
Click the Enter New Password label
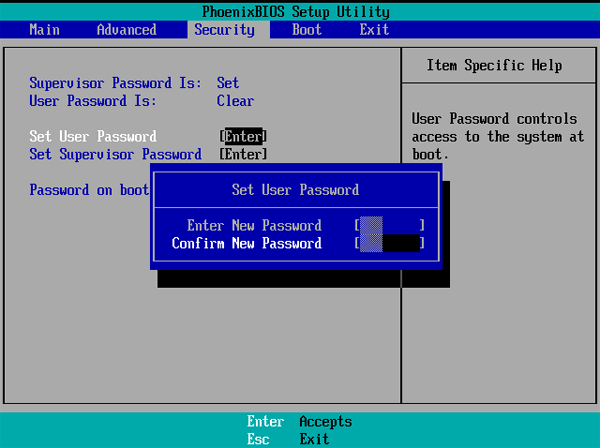(254, 225)
